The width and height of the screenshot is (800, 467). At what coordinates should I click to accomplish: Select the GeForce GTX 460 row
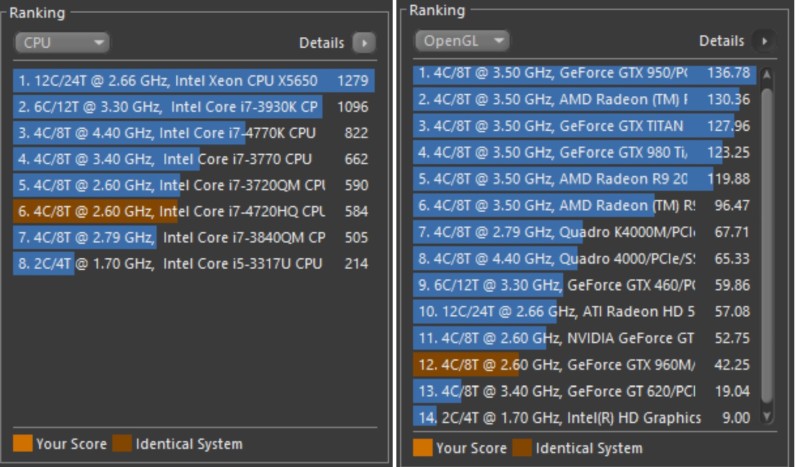coord(585,285)
